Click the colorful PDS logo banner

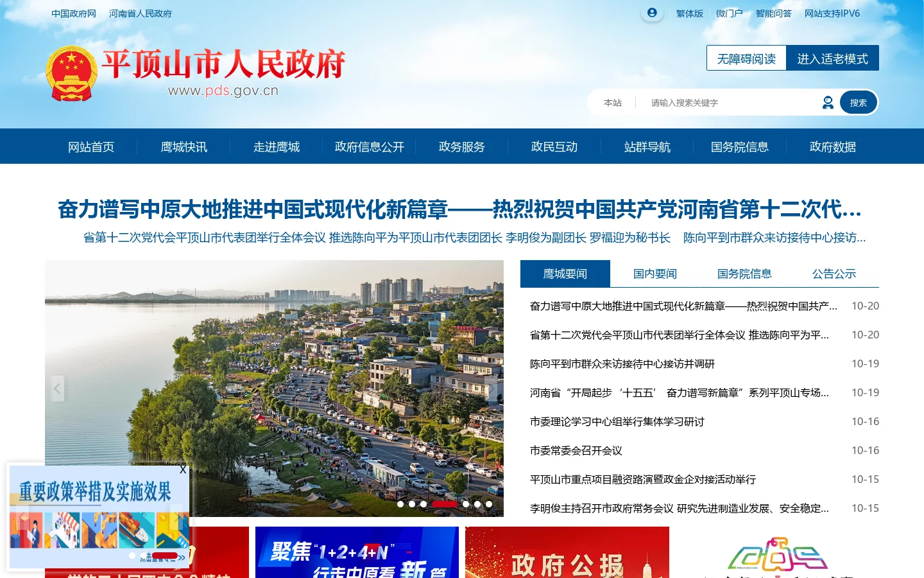point(777,554)
